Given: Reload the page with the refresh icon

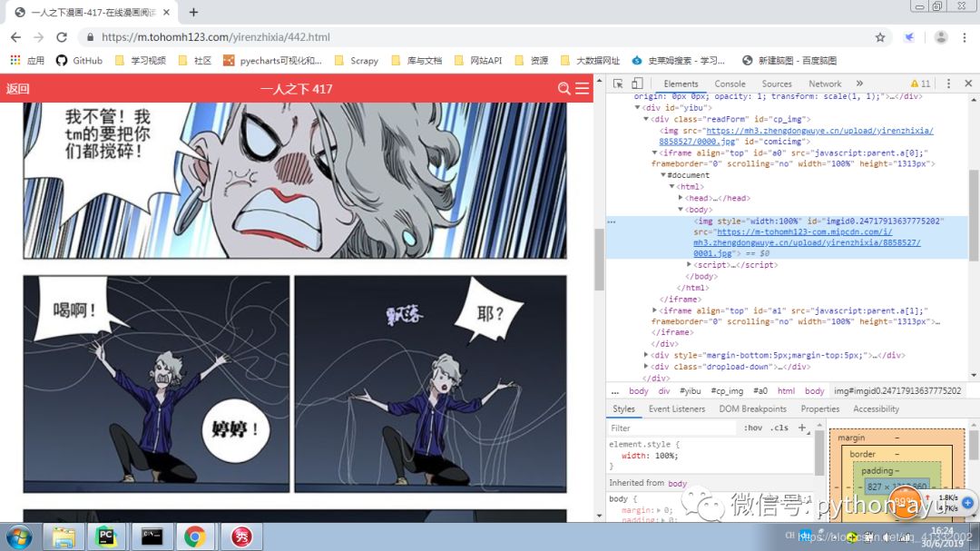Looking at the screenshot, I should pyautogui.click(x=62, y=37).
